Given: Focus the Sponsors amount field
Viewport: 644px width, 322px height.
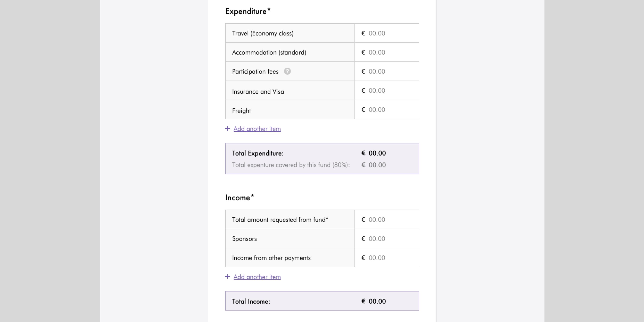Looking at the screenshot, I should [x=387, y=238].
